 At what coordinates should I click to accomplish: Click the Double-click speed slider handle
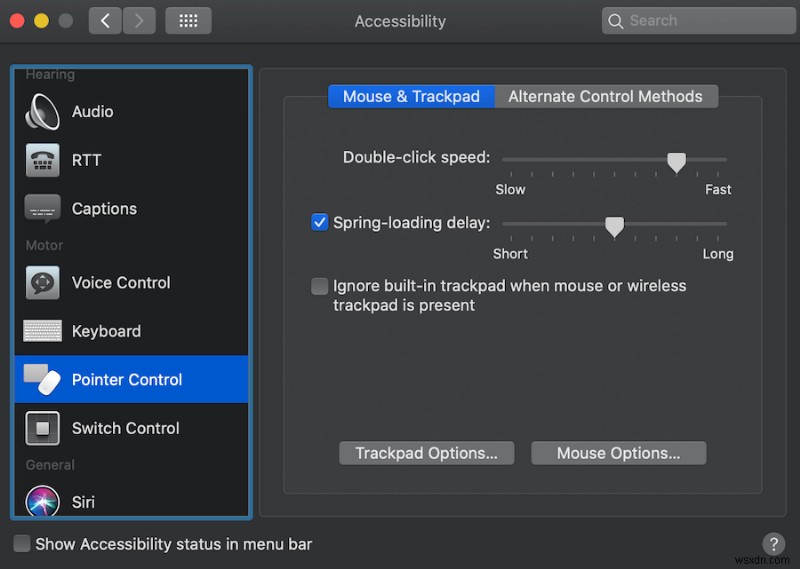[x=677, y=161]
